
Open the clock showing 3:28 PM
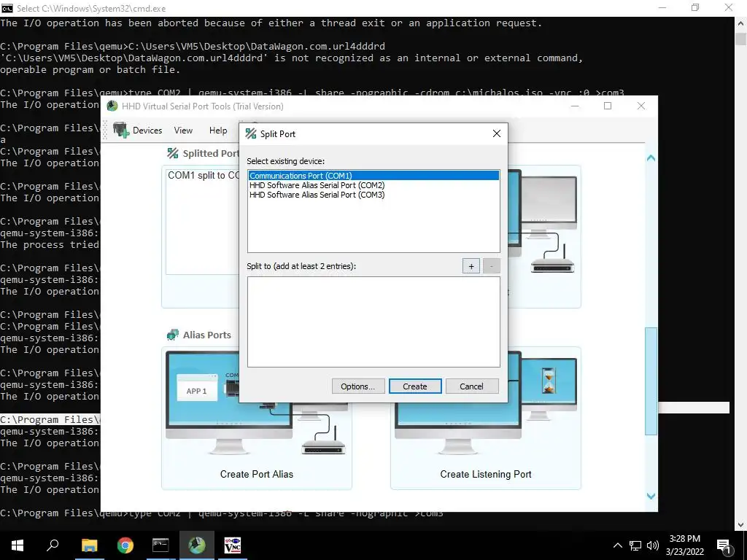coord(684,545)
